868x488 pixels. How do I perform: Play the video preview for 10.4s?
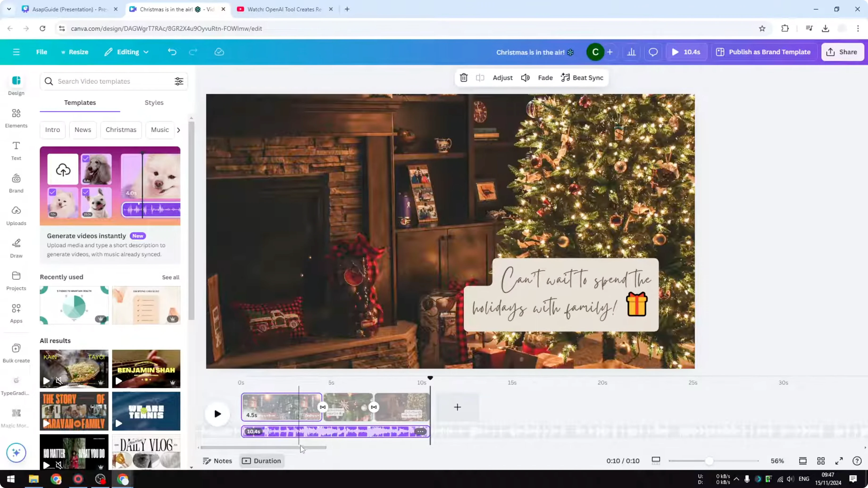[x=686, y=52]
